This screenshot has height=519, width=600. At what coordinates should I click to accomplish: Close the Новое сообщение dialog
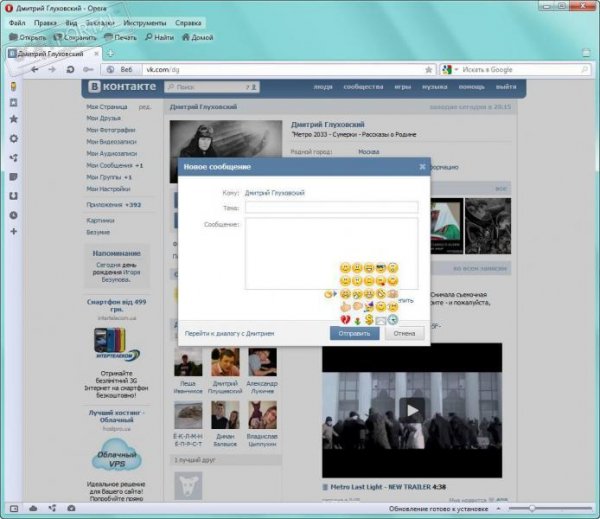[x=422, y=166]
